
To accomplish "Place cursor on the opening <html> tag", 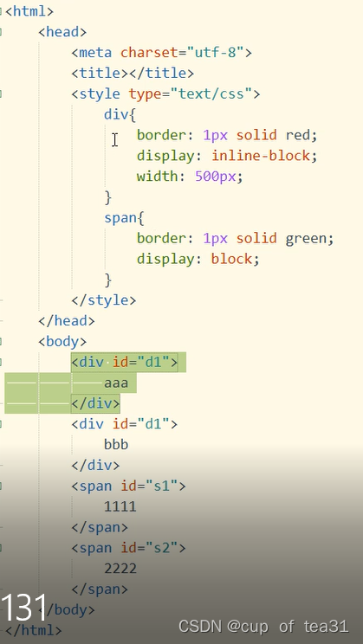I will [29, 11].
